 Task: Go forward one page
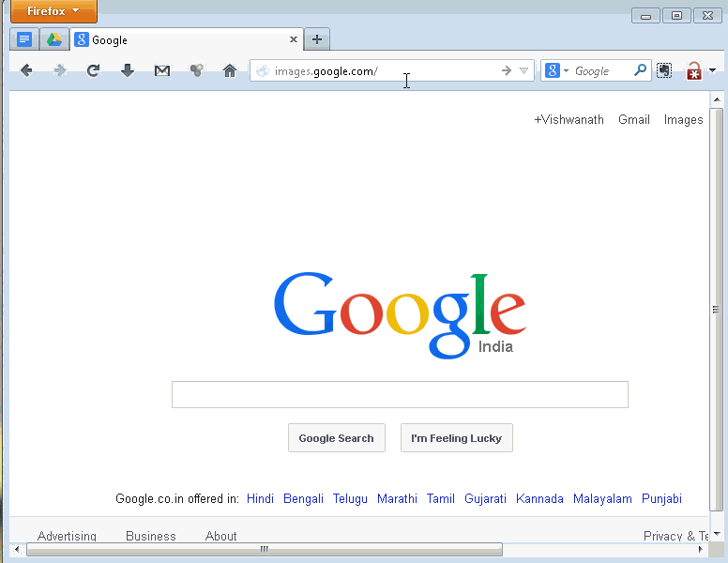tap(60, 70)
